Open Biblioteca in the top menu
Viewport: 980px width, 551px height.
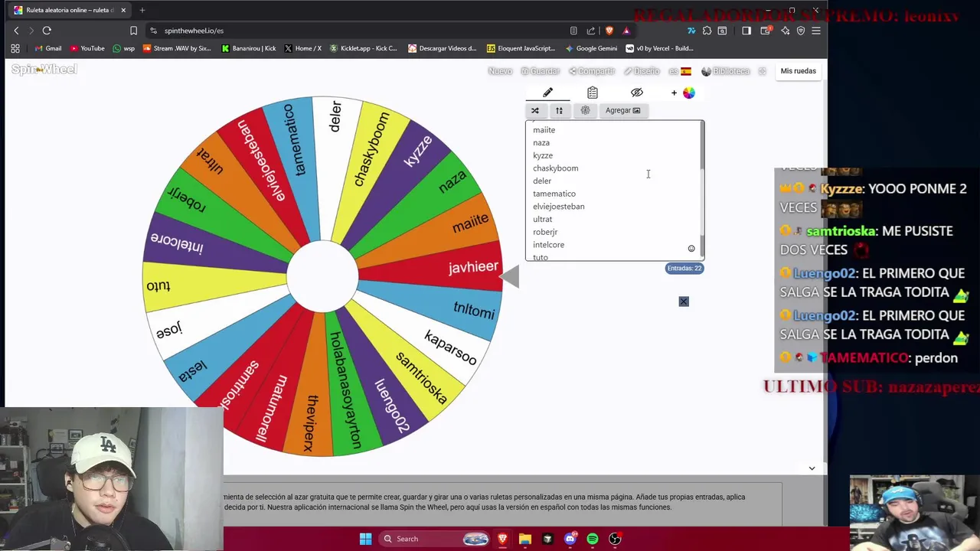pyautogui.click(x=726, y=71)
